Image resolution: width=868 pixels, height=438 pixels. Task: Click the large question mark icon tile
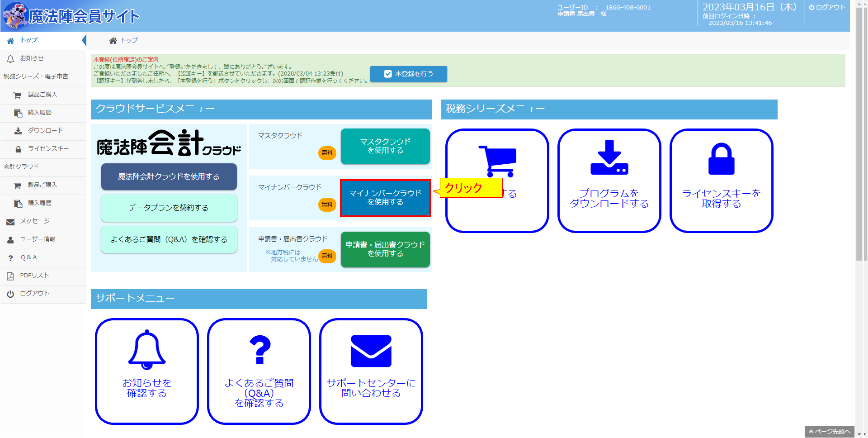pos(260,350)
